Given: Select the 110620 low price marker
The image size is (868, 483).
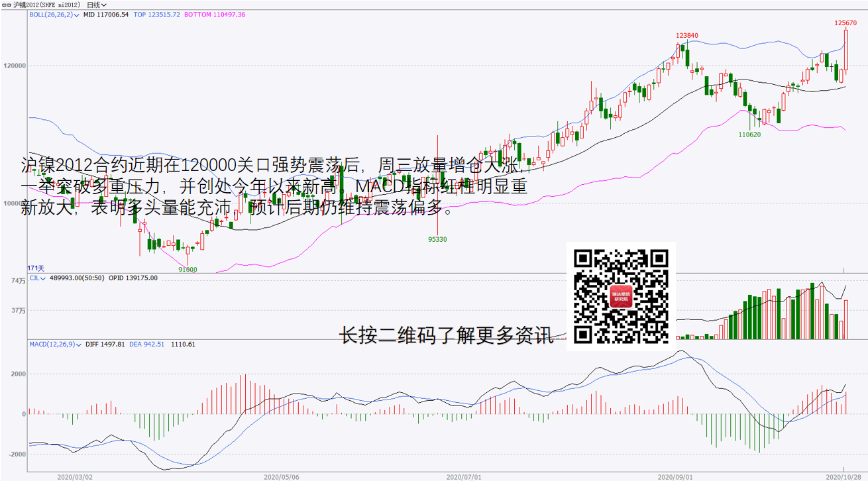Looking at the screenshot, I should coord(749,134).
